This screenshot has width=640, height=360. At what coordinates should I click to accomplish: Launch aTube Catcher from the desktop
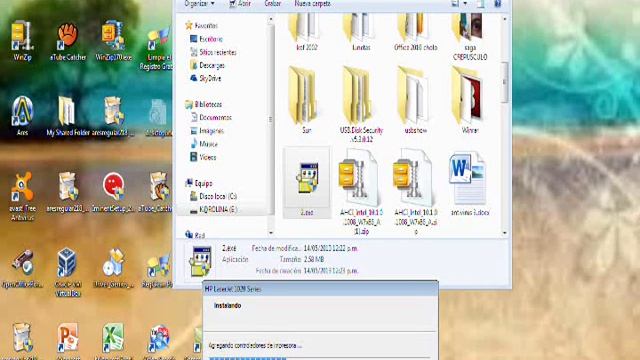[67, 40]
